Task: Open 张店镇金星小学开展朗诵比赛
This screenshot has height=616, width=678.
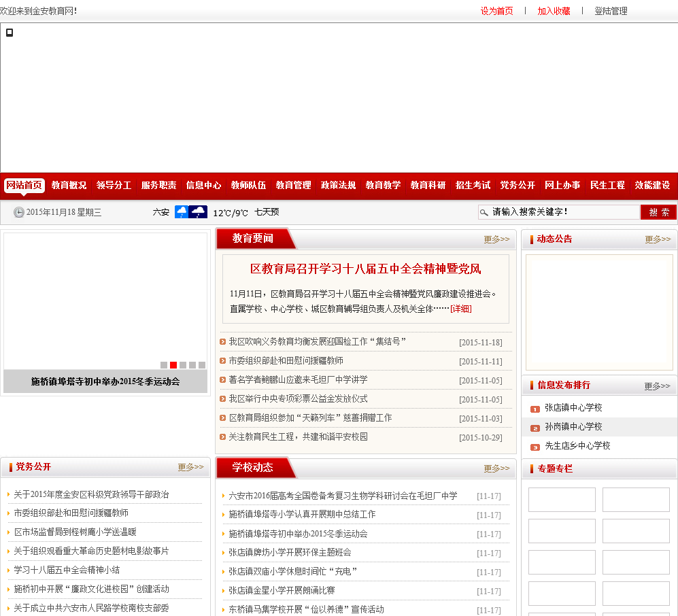Action: coord(282,590)
